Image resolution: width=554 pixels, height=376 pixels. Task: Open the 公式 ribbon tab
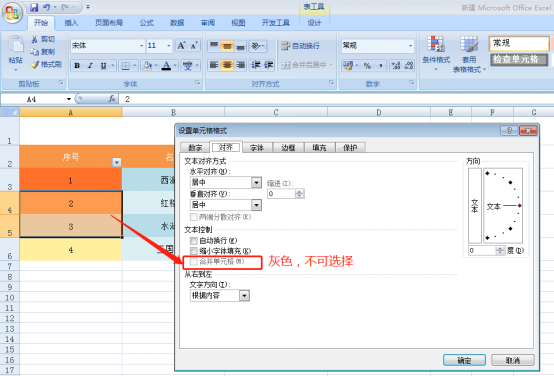coord(146,23)
